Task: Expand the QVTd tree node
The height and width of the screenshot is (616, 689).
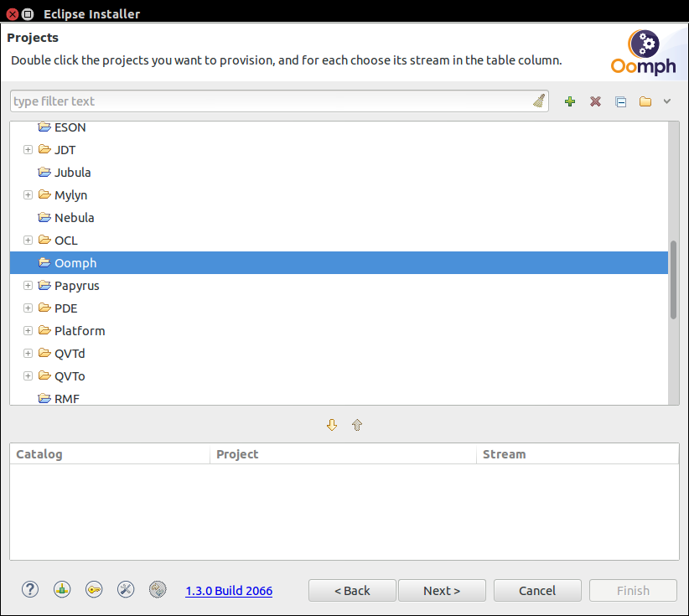Action: [x=28, y=353]
